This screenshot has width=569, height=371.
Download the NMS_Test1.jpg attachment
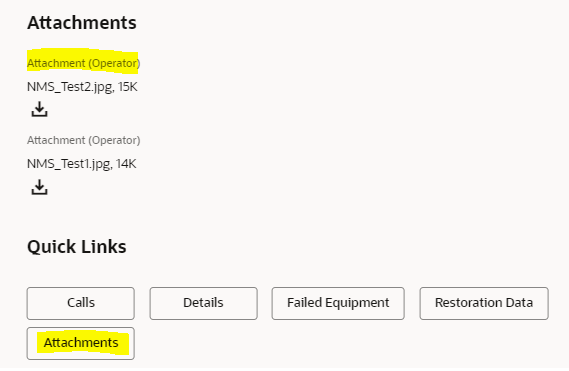[39, 187]
